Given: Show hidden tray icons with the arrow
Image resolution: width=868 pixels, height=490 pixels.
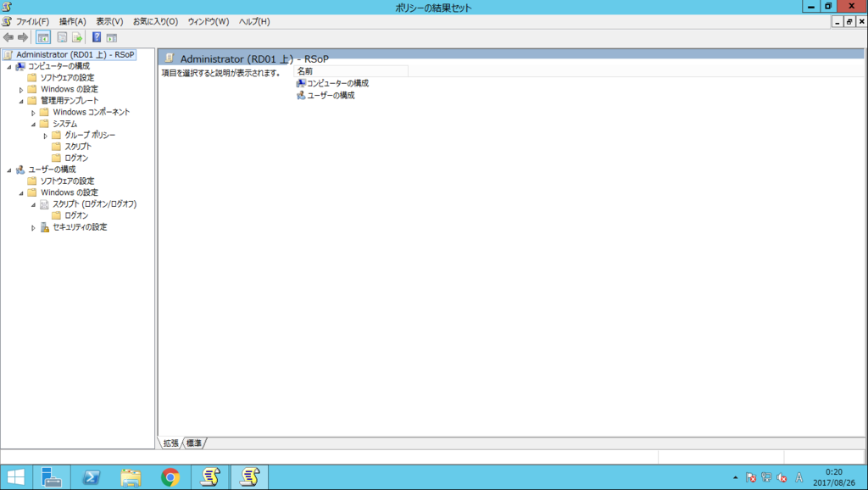Looking at the screenshot, I should pyautogui.click(x=735, y=477).
